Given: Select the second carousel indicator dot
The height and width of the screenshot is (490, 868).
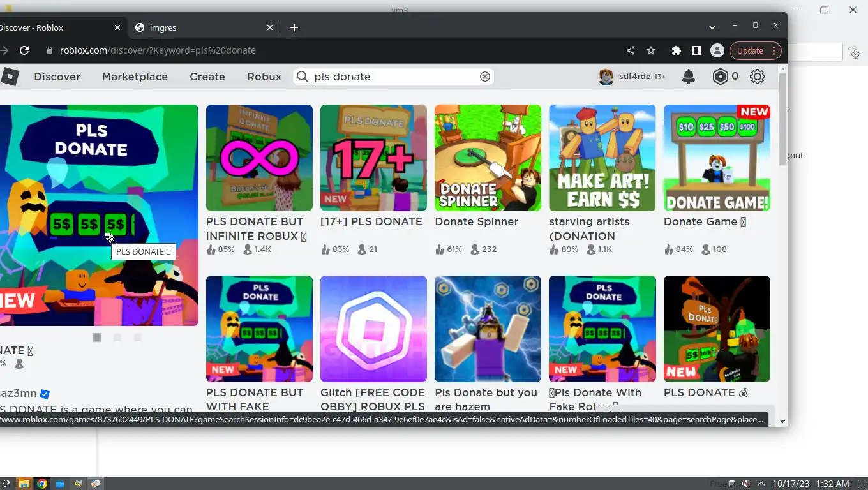Looking at the screenshot, I should pos(117,338).
